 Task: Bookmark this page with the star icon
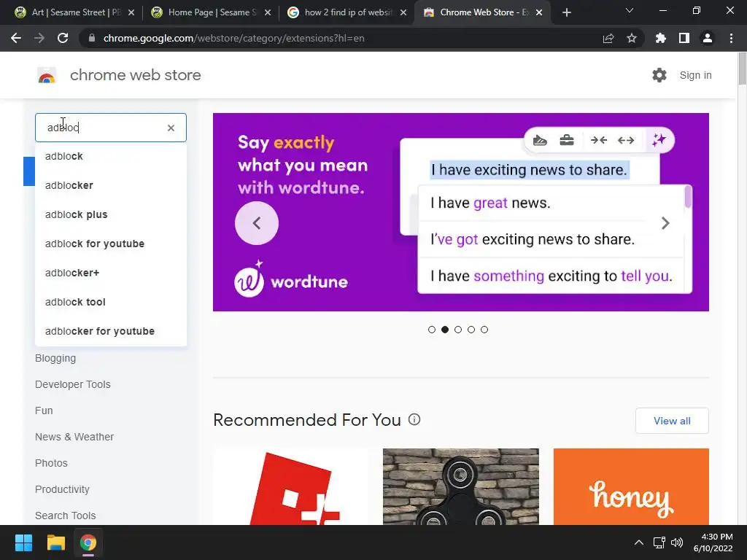tap(632, 38)
